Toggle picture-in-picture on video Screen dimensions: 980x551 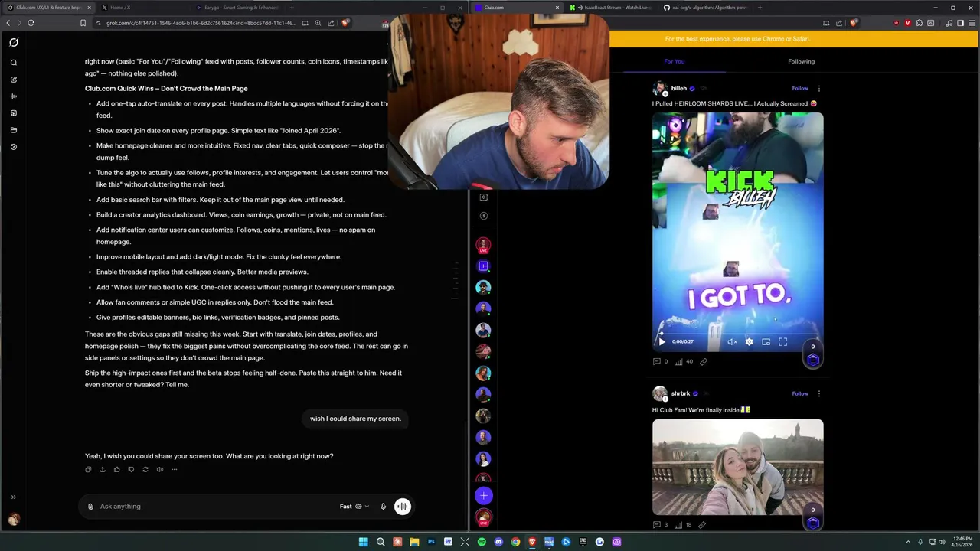[x=766, y=342]
